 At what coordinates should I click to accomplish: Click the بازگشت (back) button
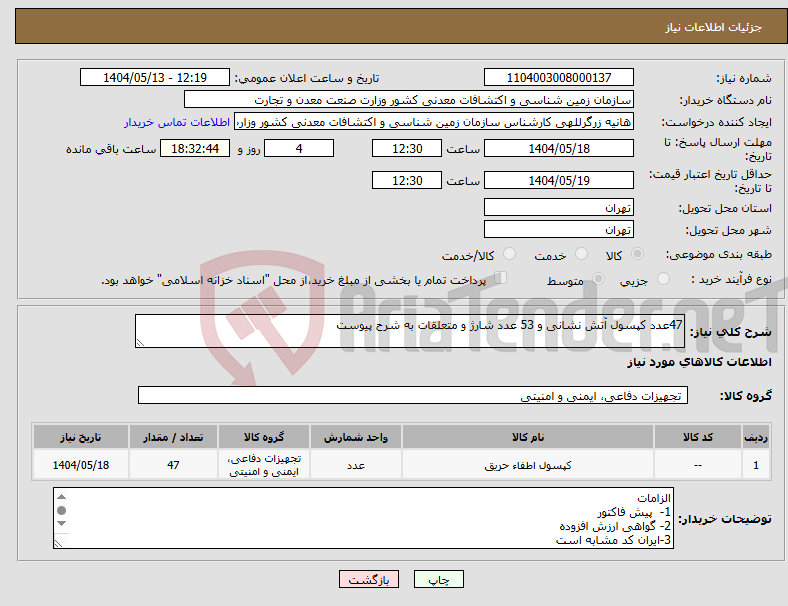click(369, 579)
